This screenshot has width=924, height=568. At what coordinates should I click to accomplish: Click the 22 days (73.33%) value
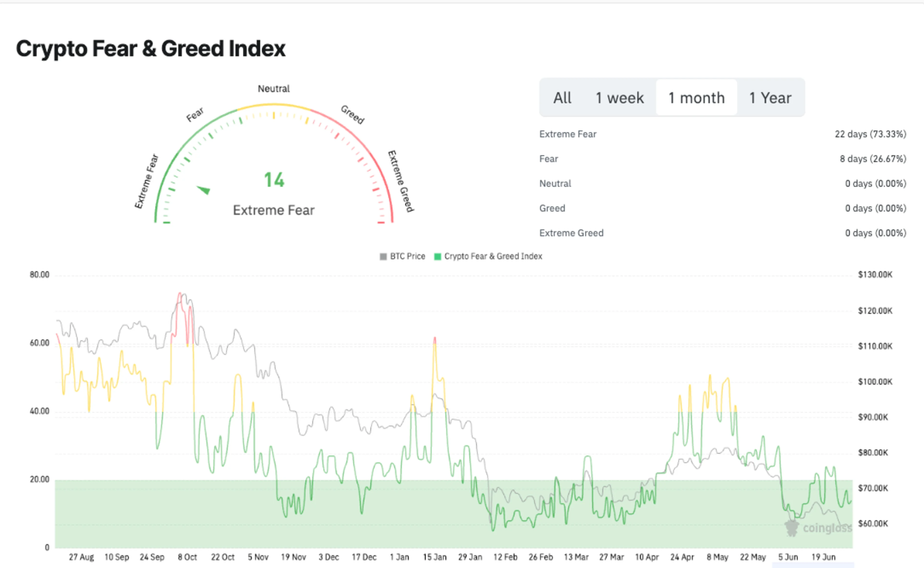point(870,134)
